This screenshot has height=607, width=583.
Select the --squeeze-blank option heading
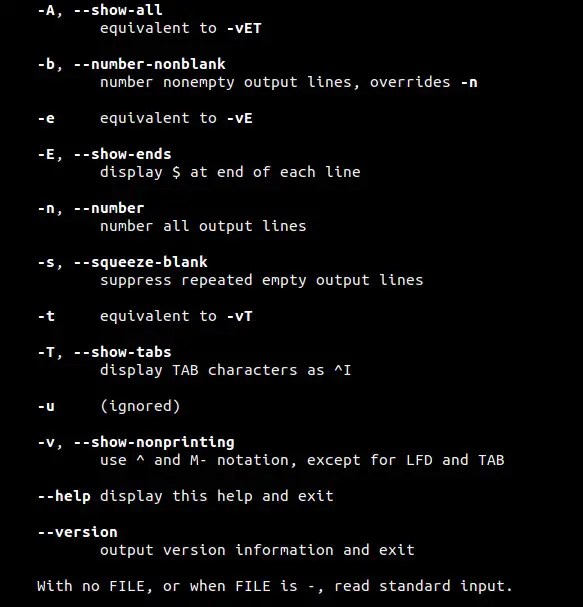(141, 262)
